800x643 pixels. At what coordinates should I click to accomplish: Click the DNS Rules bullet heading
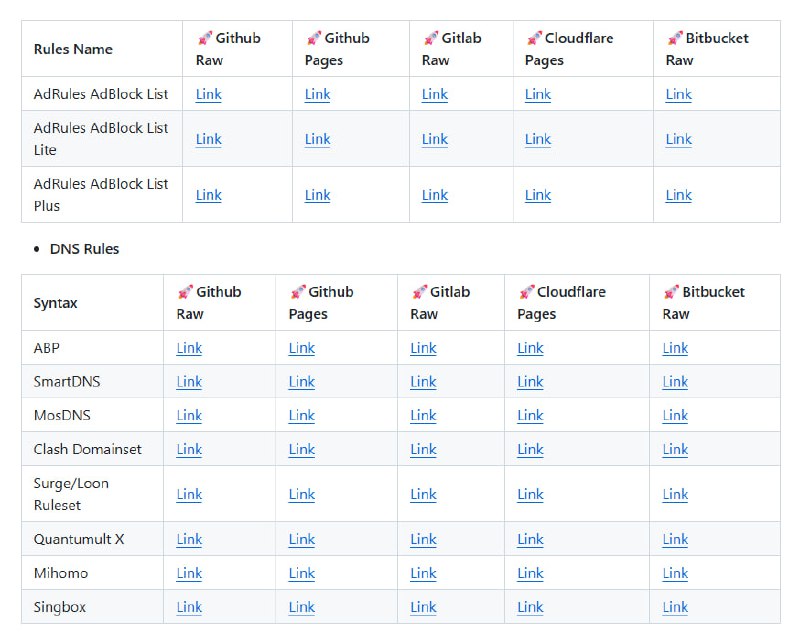[84, 249]
